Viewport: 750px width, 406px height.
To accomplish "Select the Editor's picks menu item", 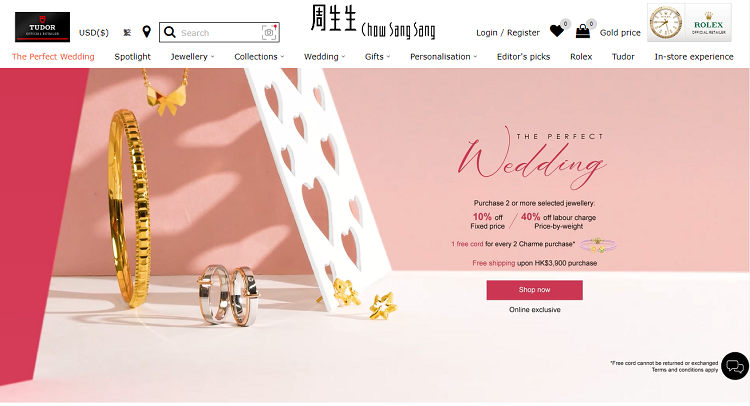I will (x=523, y=56).
